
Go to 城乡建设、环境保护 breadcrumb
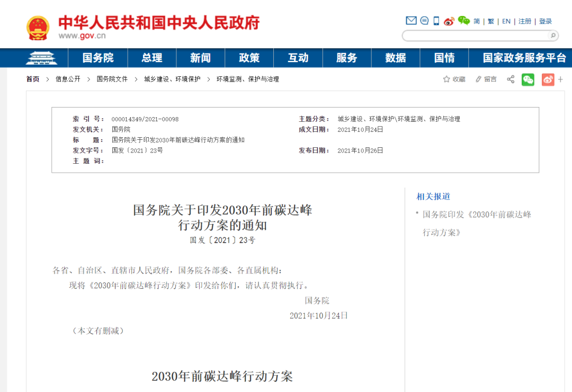tap(172, 79)
